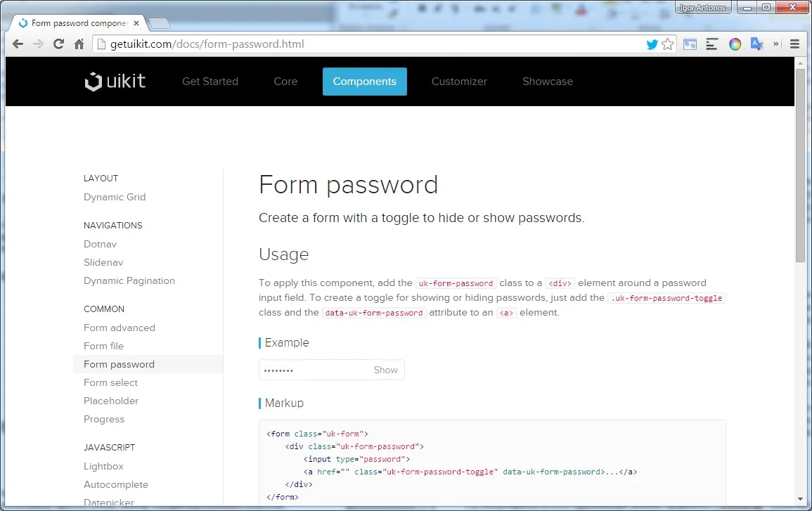Toggle password visibility with Show
Image resolution: width=812 pixels, height=511 pixels.
(386, 370)
